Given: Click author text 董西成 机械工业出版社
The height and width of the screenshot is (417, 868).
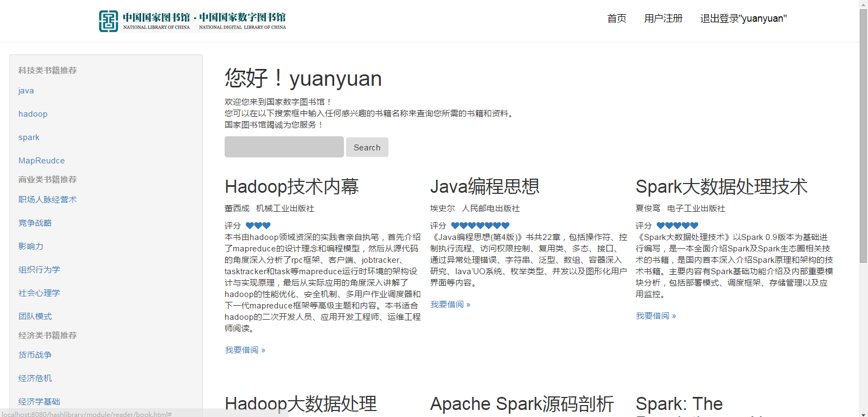Looking at the screenshot, I should tap(270, 208).
